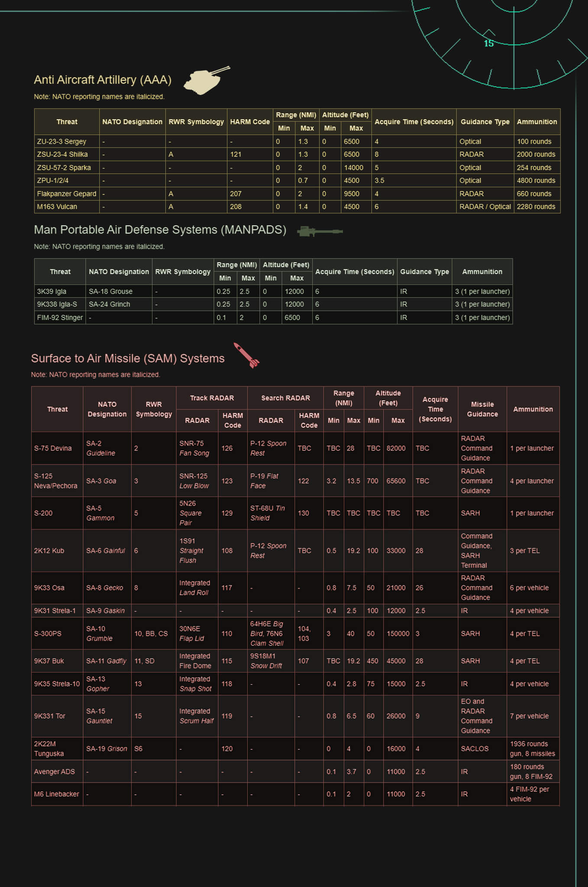Select the SA-19 Grison designation cell

[107, 749]
